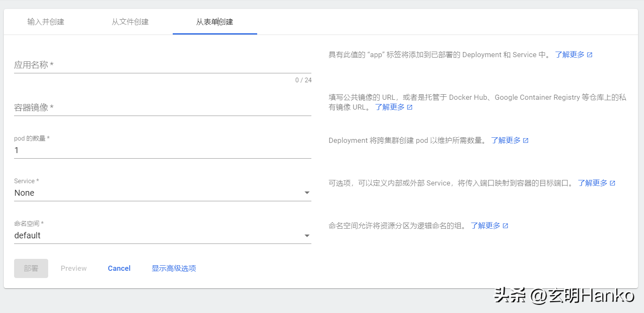Click the Cancel button

coord(119,268)
